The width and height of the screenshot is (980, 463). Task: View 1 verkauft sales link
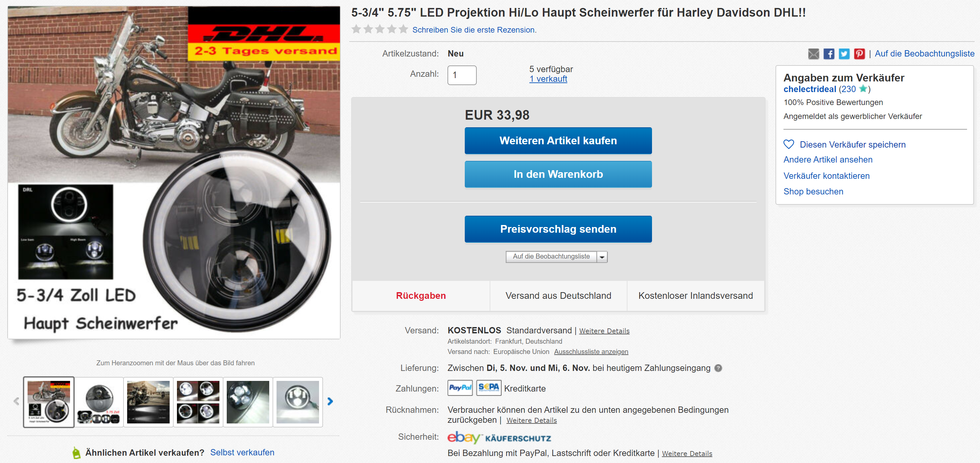click(548, 79)
